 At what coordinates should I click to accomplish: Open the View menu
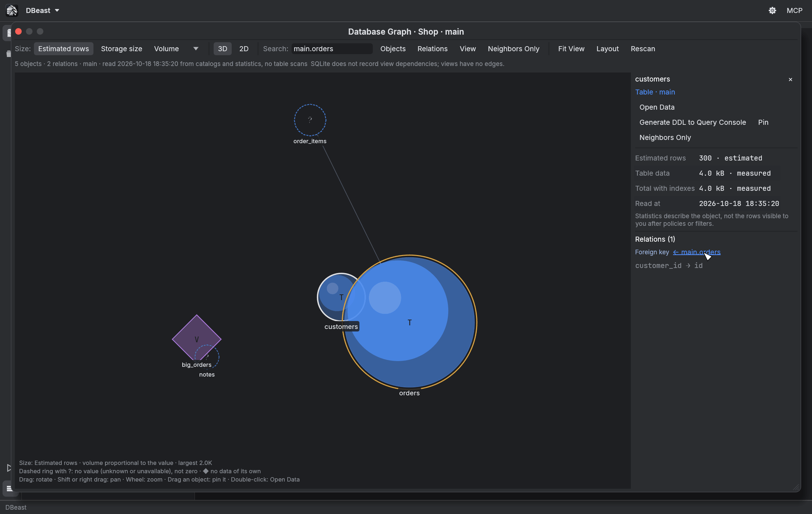468,49
